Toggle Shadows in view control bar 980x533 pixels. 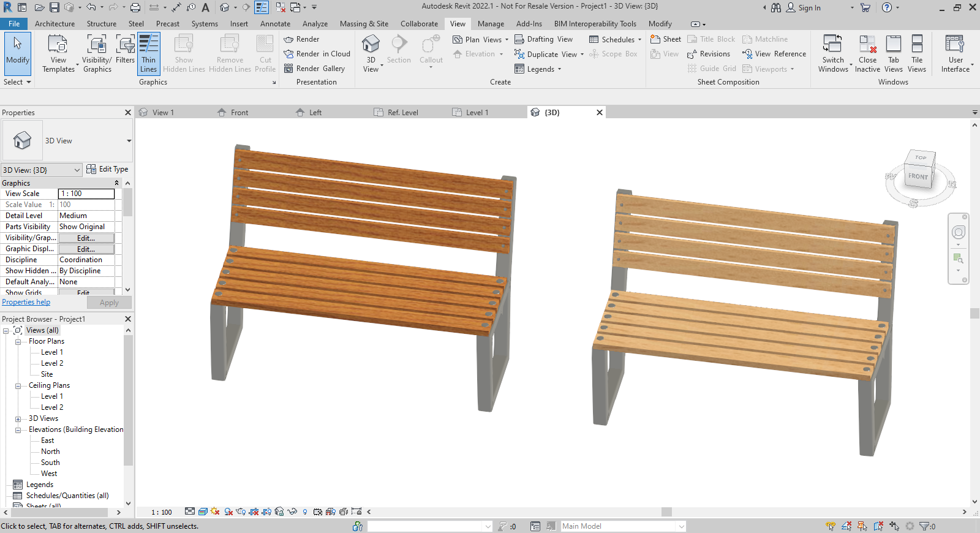point(228,512)
